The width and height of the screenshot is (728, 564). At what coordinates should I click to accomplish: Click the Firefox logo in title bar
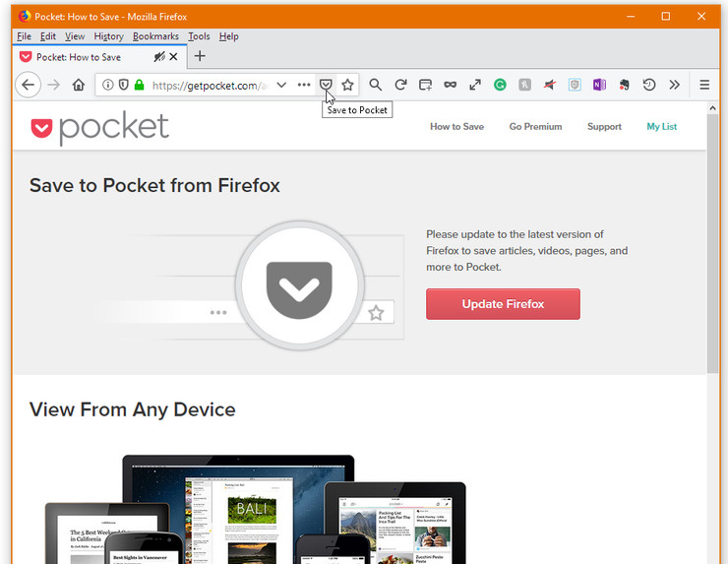[25, 17]
